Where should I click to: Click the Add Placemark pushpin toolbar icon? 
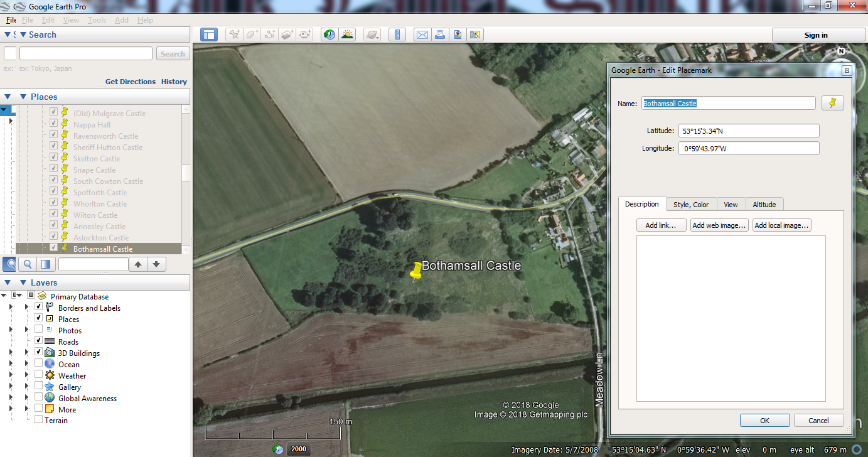[x=234, y=35]
